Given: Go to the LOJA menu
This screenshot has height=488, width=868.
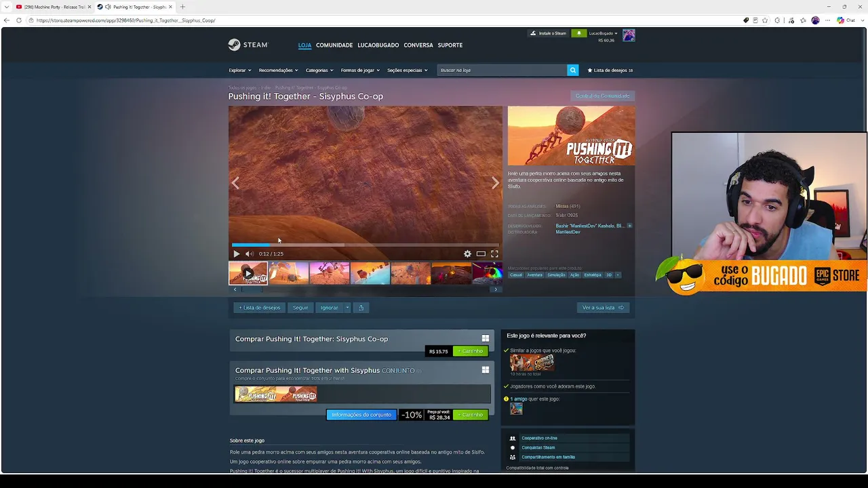Looking at the screenshot, I should tap(304, 45).
